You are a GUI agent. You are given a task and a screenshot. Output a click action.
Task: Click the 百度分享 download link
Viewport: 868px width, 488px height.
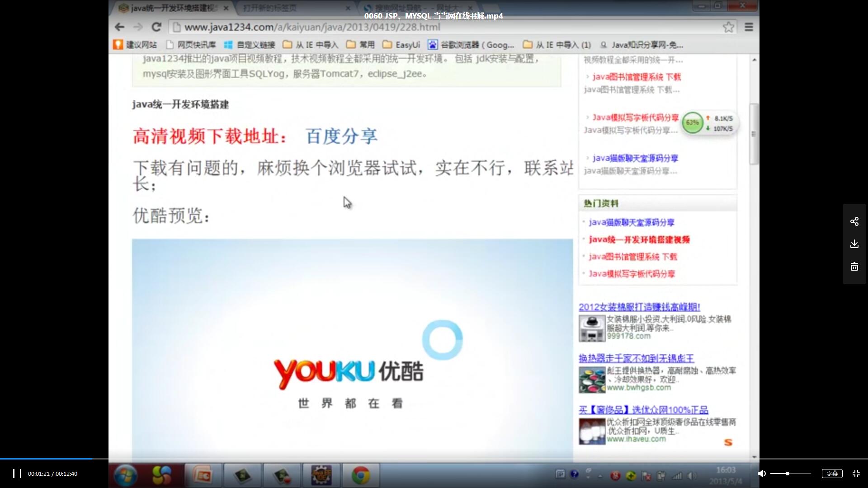click(341, 136)
